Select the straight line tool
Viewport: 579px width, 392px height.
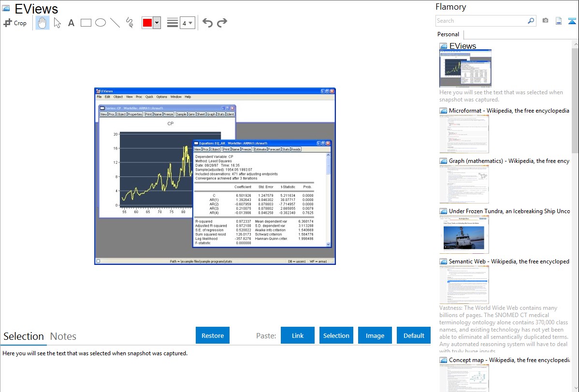click(115, 23)
